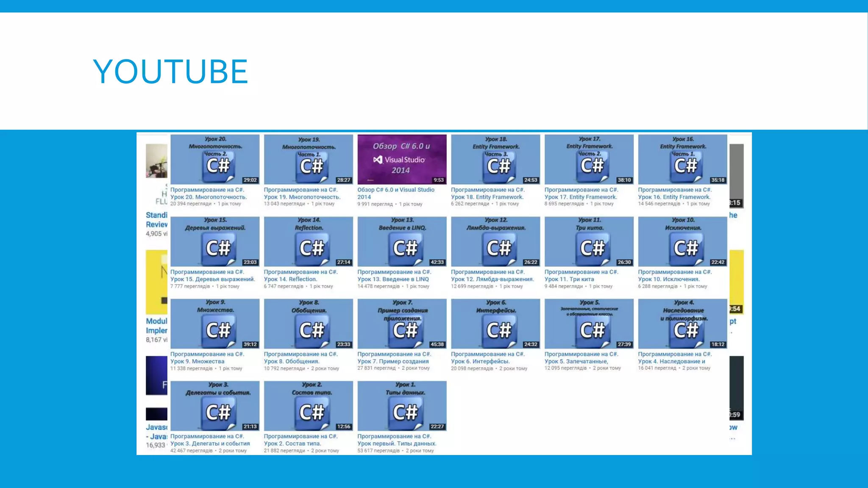Viewport: 868px width, 488px height.
Task: Open the Урок 10 Исключения thumbnail
Action: pos(683,241)
